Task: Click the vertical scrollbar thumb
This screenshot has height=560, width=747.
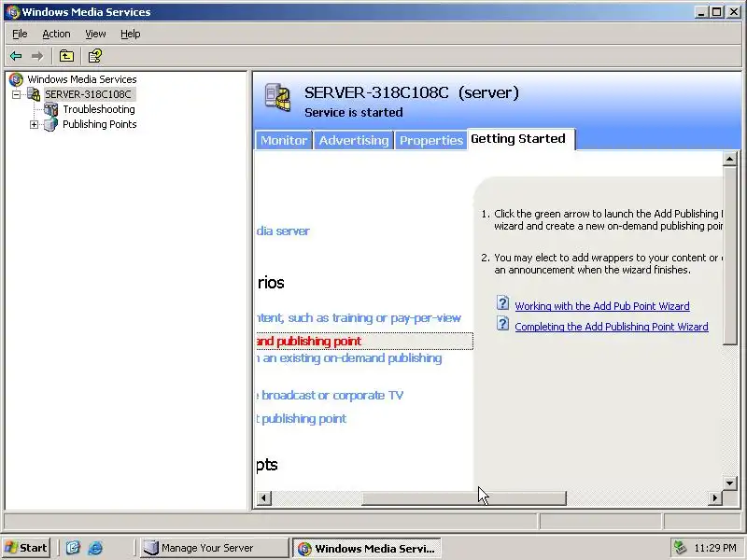Action: (x=729, y=255)
